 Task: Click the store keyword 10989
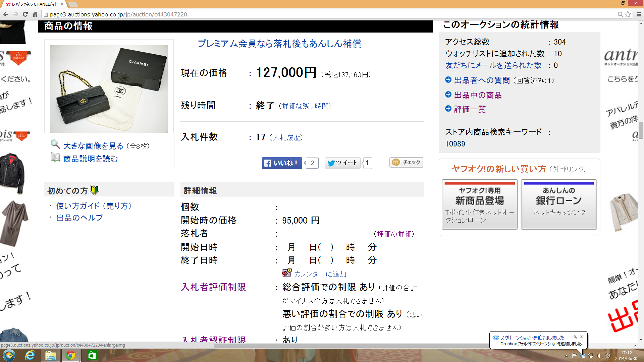(x=455, y=144)
